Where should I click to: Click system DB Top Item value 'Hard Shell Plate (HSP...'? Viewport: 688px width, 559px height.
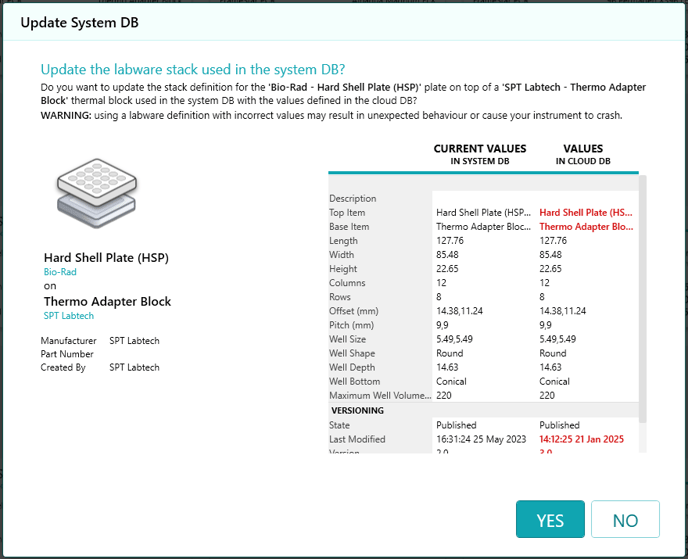pyautogui.click(x=484, y=212)
